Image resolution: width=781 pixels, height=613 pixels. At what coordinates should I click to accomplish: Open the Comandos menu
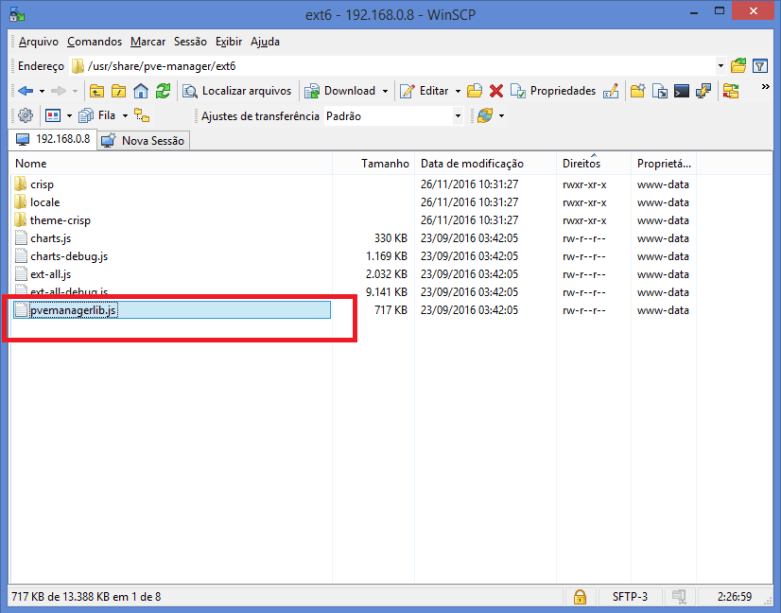pyautogui.click(x=94, y=42)
